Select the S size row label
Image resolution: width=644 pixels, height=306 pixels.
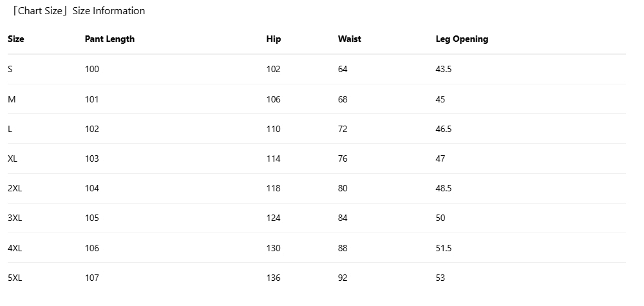point(10,69)
